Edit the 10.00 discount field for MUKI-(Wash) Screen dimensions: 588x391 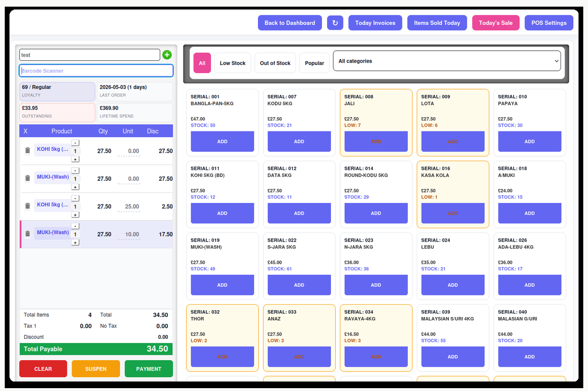[x=129, y=234]
